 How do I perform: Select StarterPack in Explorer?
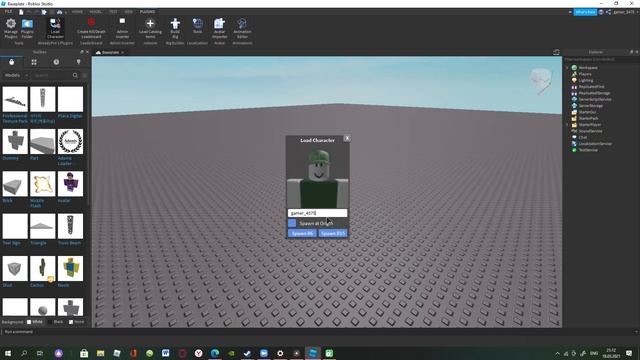pyautogui.click(x=588, y=118)
